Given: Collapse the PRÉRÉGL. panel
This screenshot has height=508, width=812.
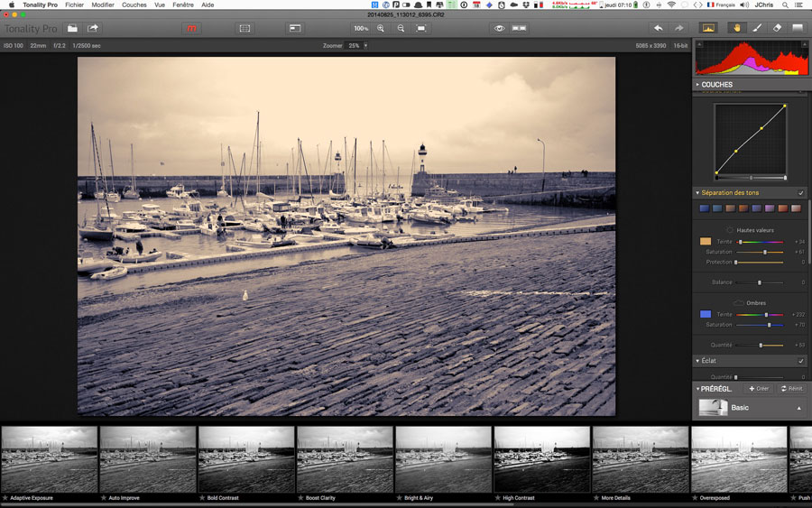Looking at the screenshot, I should (697, 388).
